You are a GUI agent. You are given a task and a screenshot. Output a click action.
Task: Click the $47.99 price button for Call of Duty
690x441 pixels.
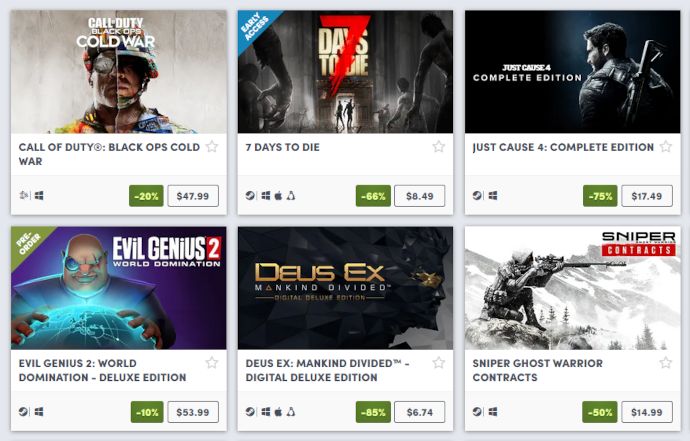click(193, 196)
